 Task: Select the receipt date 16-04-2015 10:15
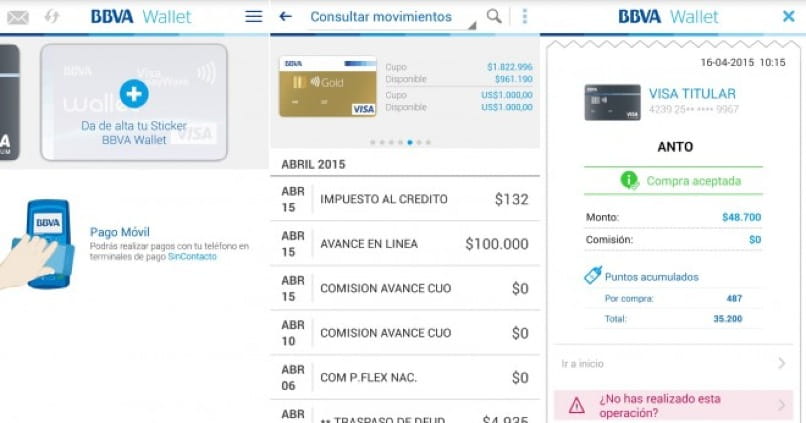coord(743,62)
